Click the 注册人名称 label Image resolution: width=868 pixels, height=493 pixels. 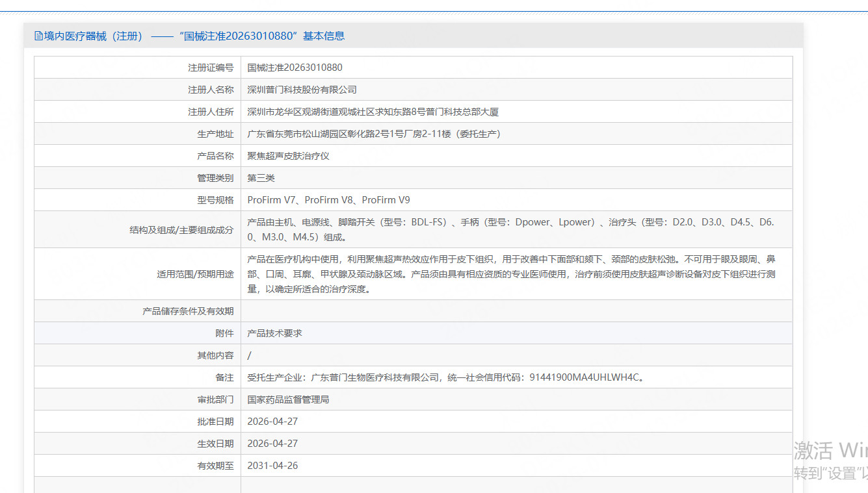[211, 90]
